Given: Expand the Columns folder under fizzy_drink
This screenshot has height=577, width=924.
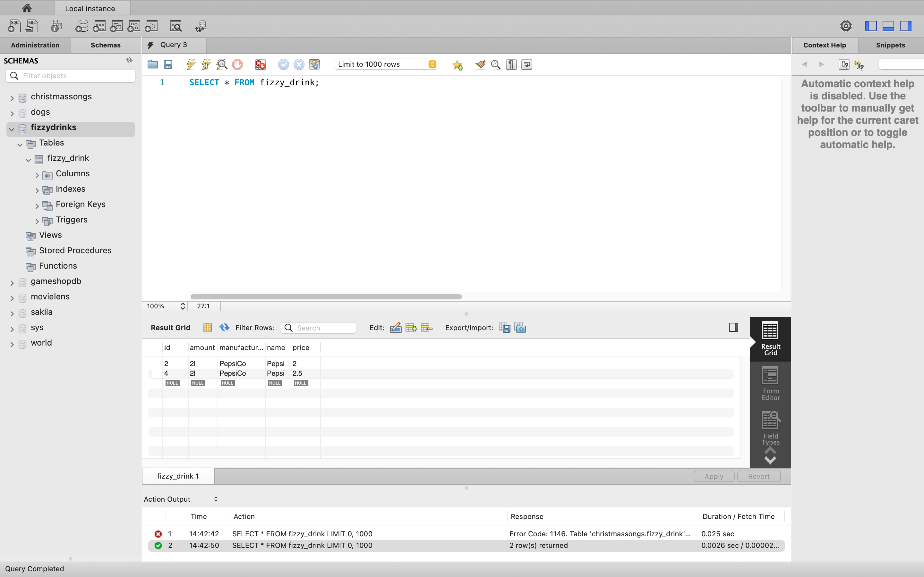Looking at the screenshot, I should [x=37, y=175].
